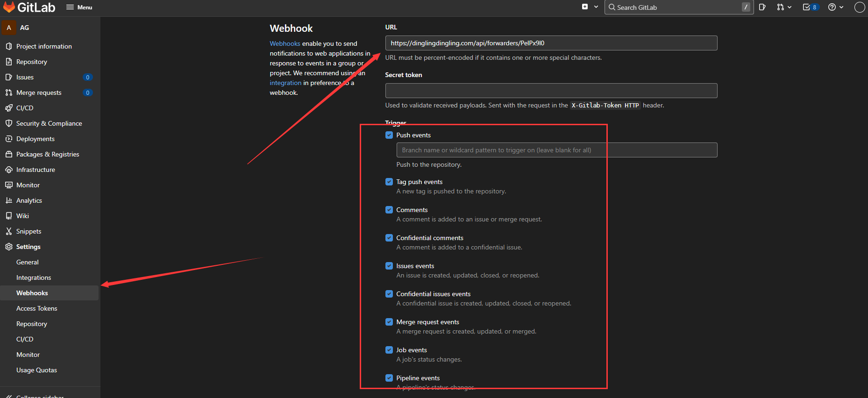Click the Secret token input field
This screenshot has width=868, height=398.
coord(551,91)
